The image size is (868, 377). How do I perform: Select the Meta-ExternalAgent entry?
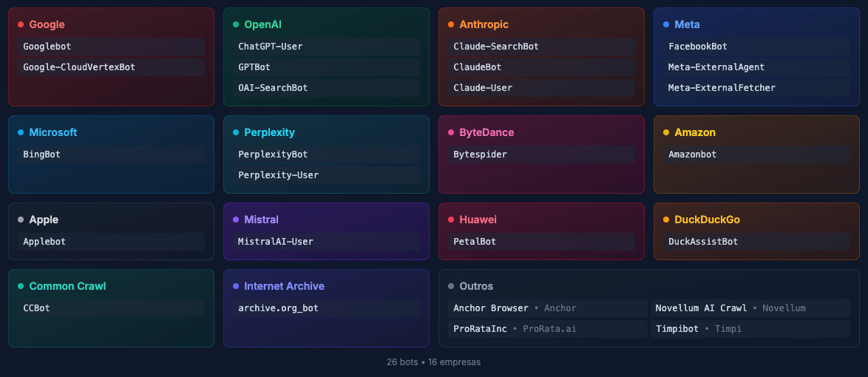click(x=757, y=67)
